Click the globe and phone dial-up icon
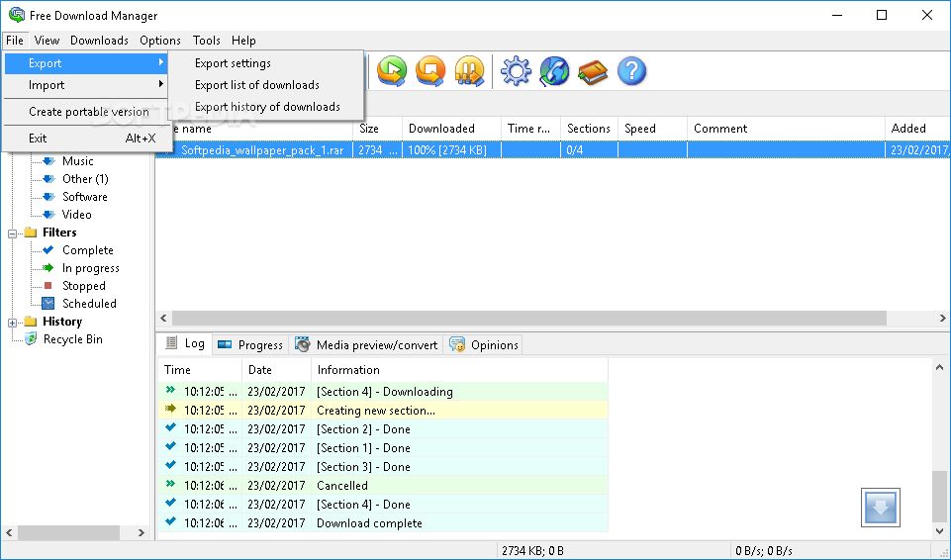951x560 pixels. point(554,71)
